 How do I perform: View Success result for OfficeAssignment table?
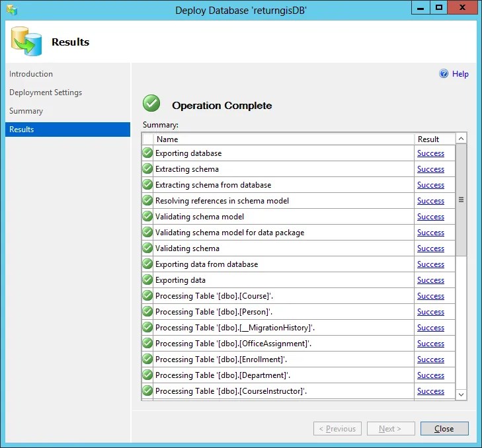pos(430,344)
